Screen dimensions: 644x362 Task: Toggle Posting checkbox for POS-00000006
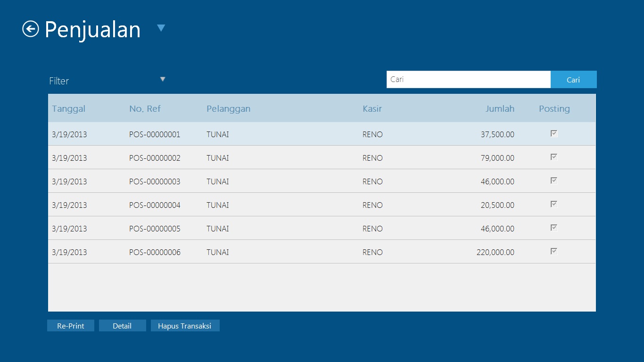click(554, 252)
